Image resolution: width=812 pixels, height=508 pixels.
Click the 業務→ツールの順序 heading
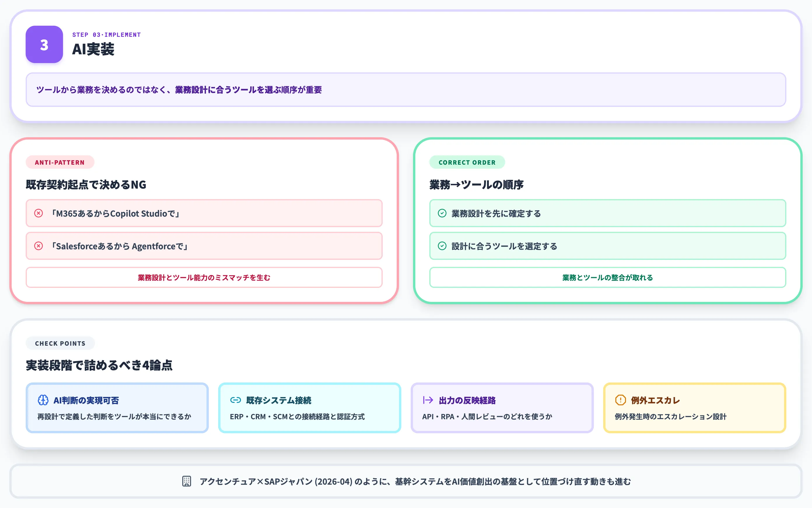pos(477,185)
